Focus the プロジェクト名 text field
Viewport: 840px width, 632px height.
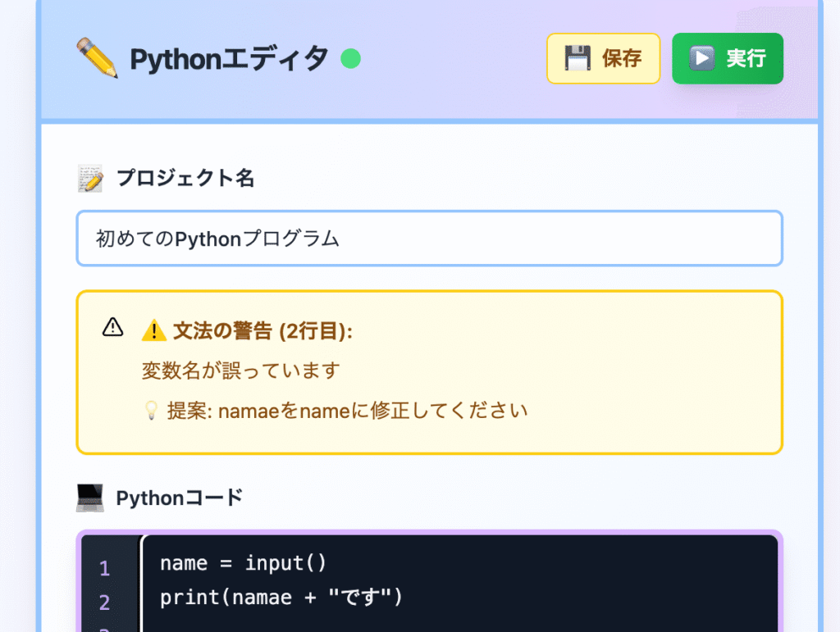429,239
